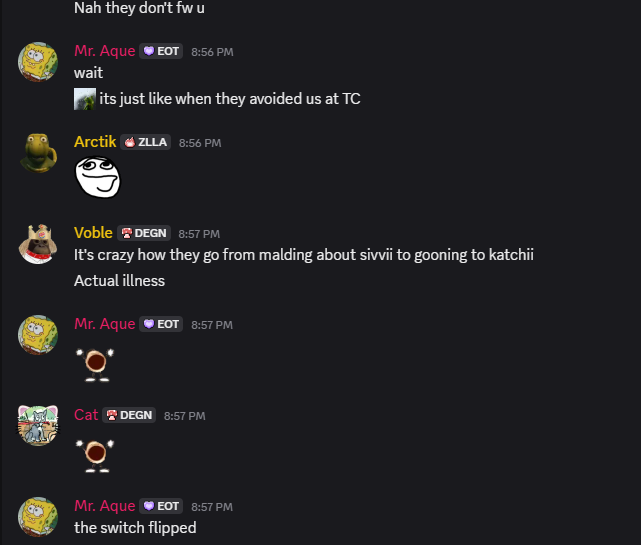The width and height of the screenshot is (641, 545).
Task: Click Mr. Aque username above 'the switch flipped'
Action: tap(105, 506)
